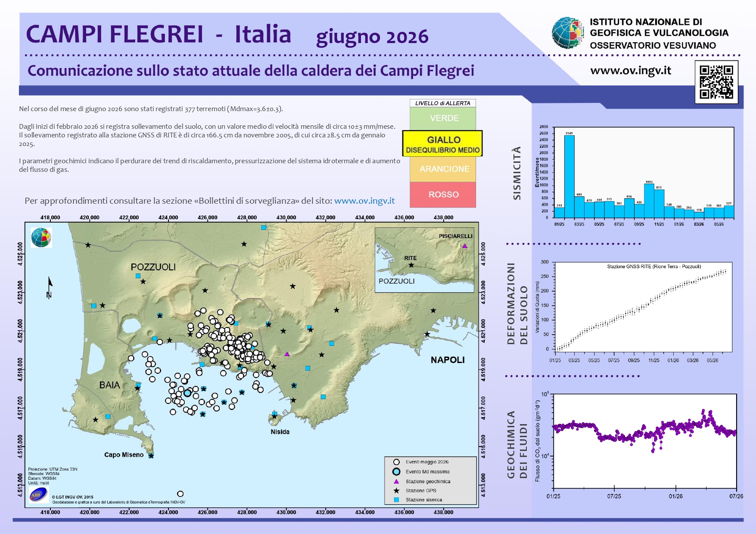This screenshot has width=756, height=534.
Task: Click 'Flusso di CO2 dal suolo' axis label
Action: tap(538, 441)
